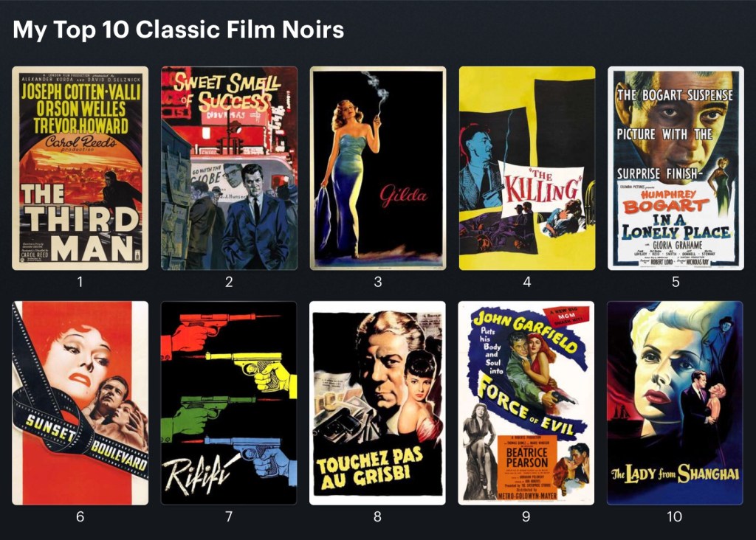This screenshot has height=540, width=756.
Task: Click rank number 7 below Rififi
Action: pyautogui.click(x=229, y=517)
